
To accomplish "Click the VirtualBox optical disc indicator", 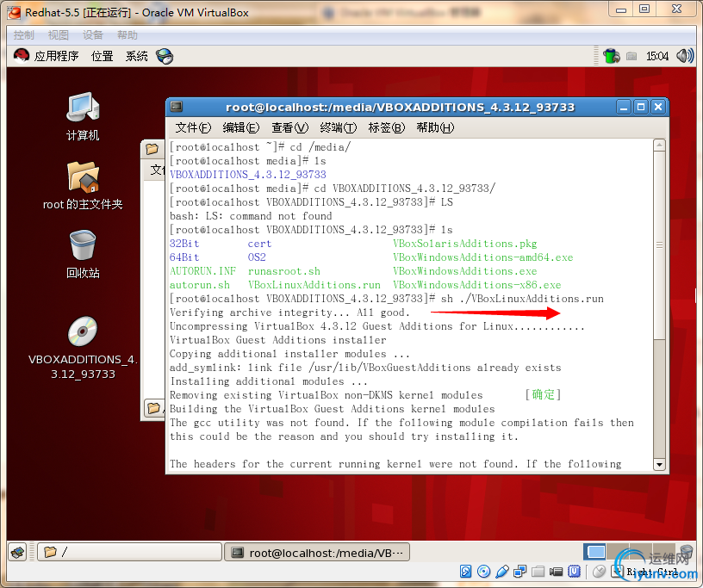I will tap(484, 572).
